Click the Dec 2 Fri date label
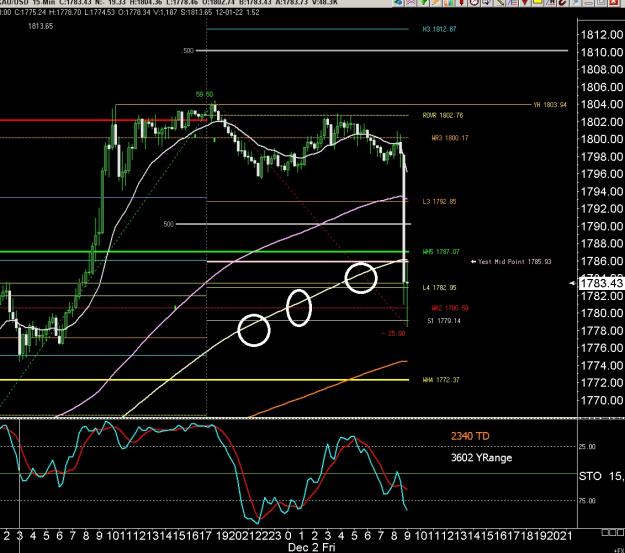This screenshot has width=625, height=553. pos(311,547)
